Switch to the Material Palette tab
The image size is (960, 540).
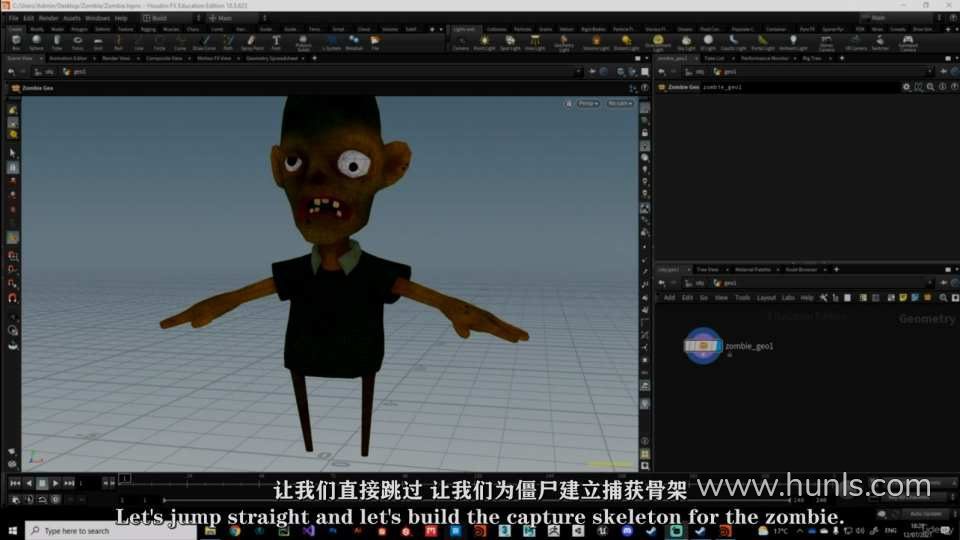753,269
